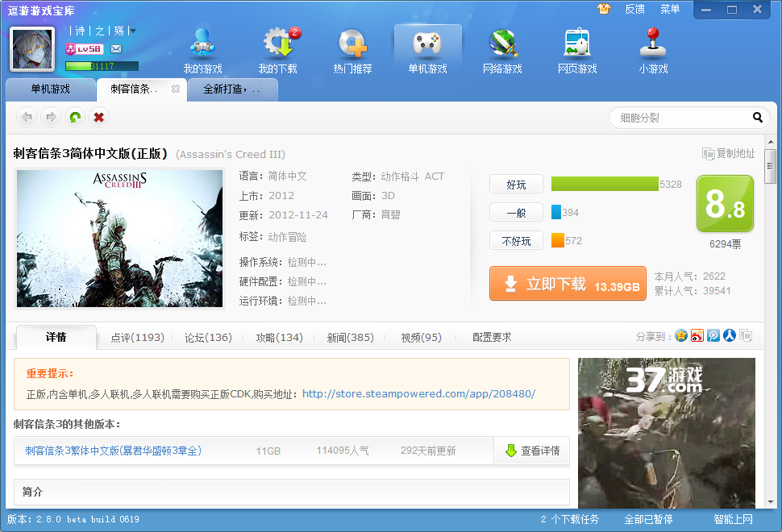Share to Sina Weibo icon
The height and width of the screenshot is (532, 782).
pos(697,335)
